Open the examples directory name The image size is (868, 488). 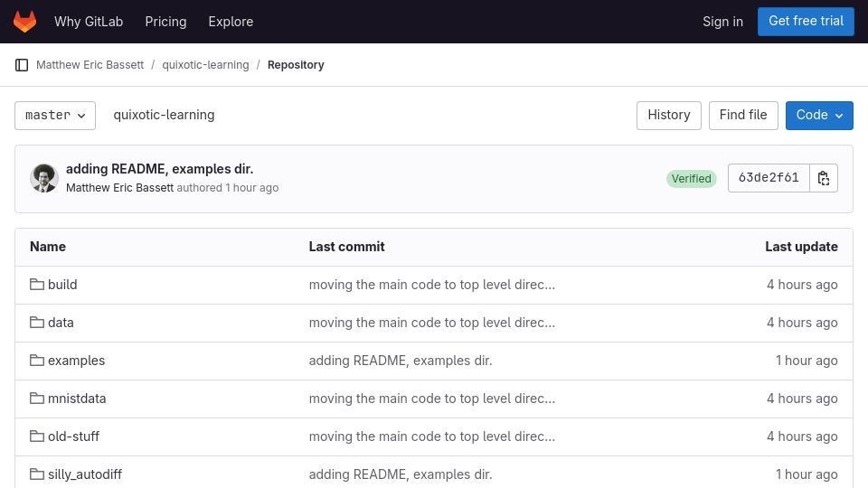point(76,361)
